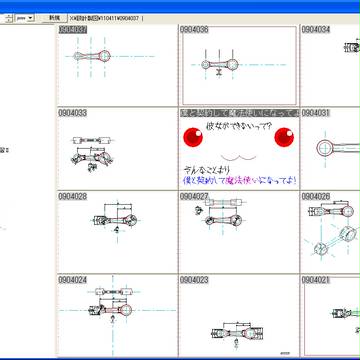Click the highlighted label 0904037
The height and width of the screenshot is (360, 360).
click(73, 30)
